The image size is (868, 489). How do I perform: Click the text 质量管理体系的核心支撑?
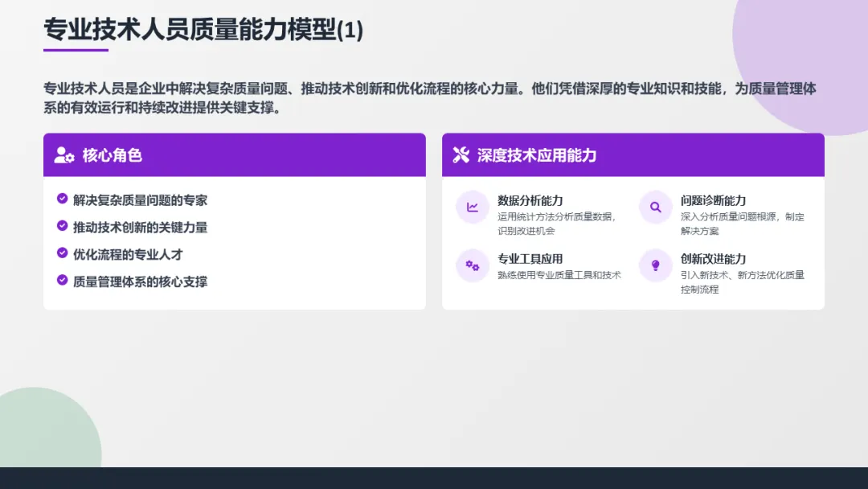point(140,281)
